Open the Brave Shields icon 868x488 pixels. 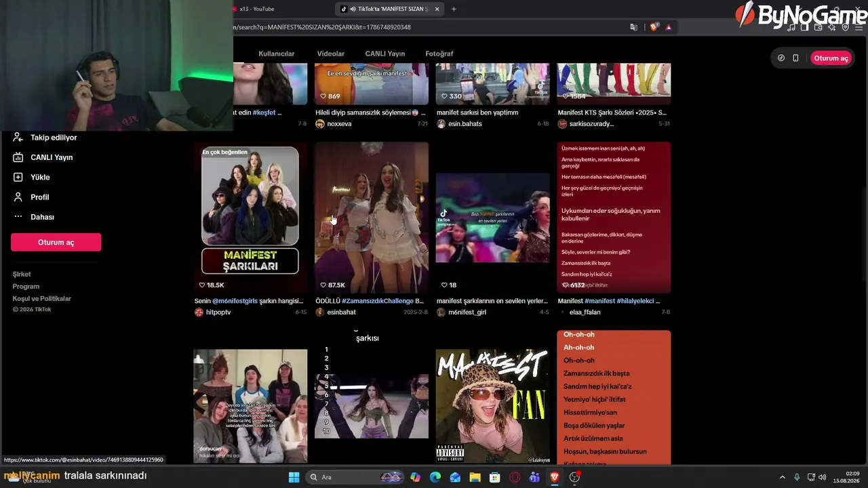[654, 27]
